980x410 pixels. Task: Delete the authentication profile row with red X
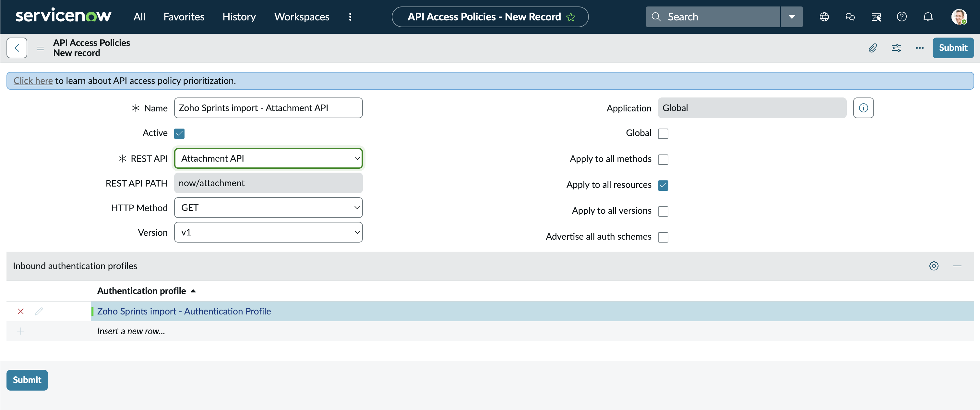(21, 311)
